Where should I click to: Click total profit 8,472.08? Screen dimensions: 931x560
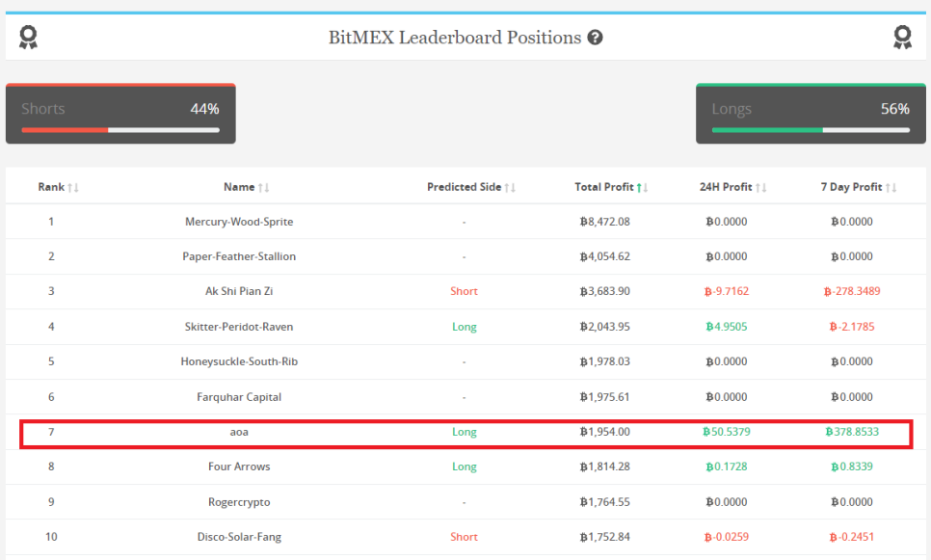[x=604, y=222]
